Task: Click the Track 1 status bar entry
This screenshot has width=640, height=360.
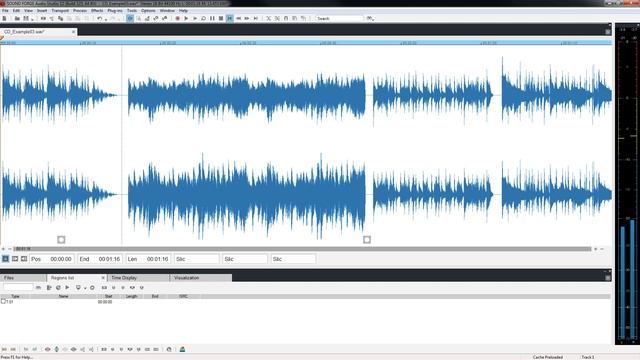Action: [588, 357]
